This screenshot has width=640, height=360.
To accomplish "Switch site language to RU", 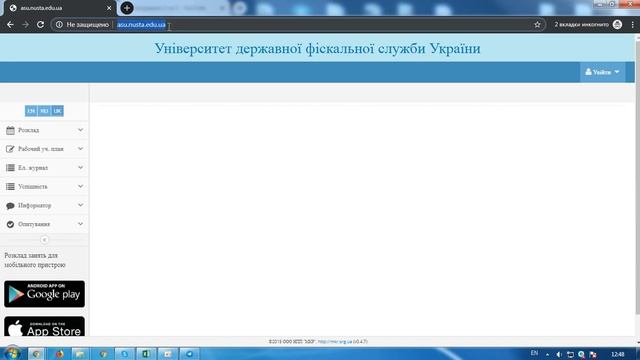I will coord(44,111).
